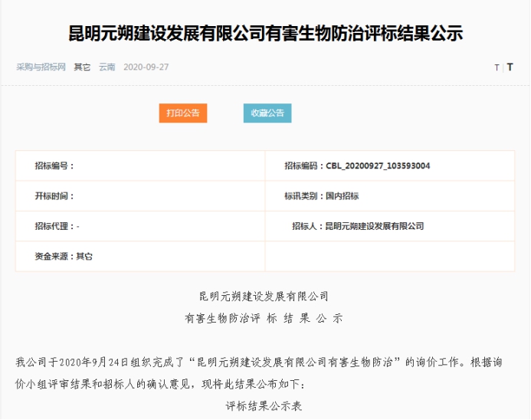Click the 评标结果公示表 heading

coord(264,405)
